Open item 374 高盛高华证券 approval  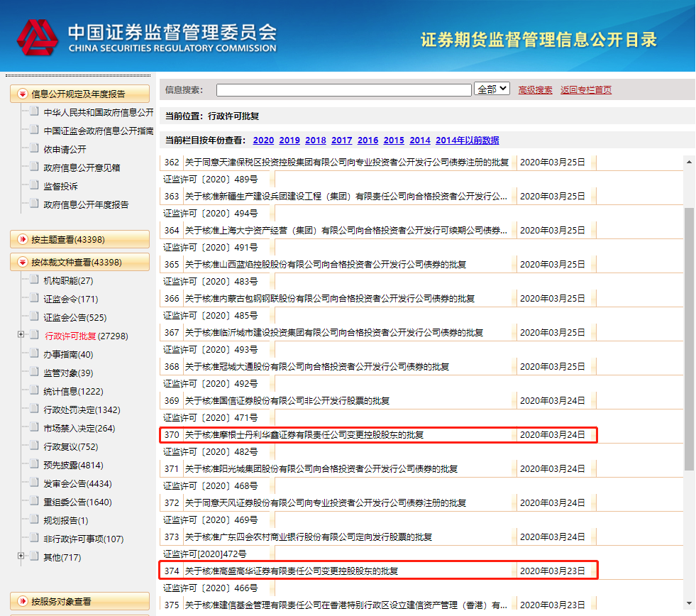(x=291, y=571)
